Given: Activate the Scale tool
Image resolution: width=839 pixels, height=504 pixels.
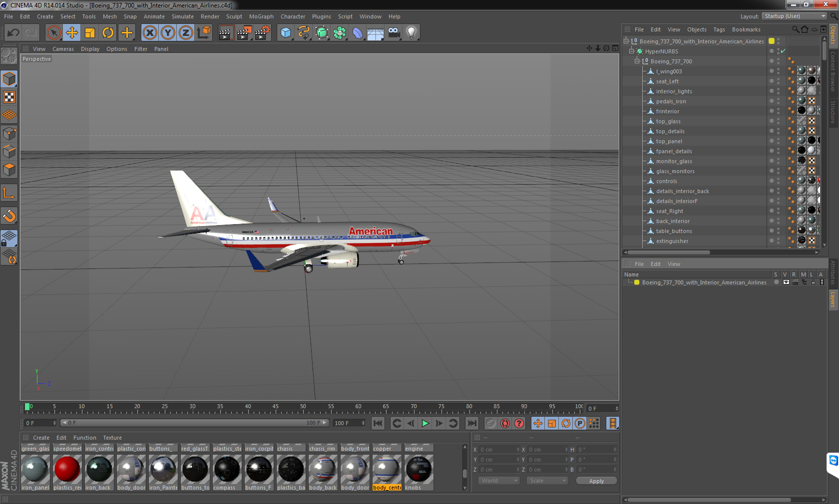Looking at the screenshot, I should coord(90,33).
